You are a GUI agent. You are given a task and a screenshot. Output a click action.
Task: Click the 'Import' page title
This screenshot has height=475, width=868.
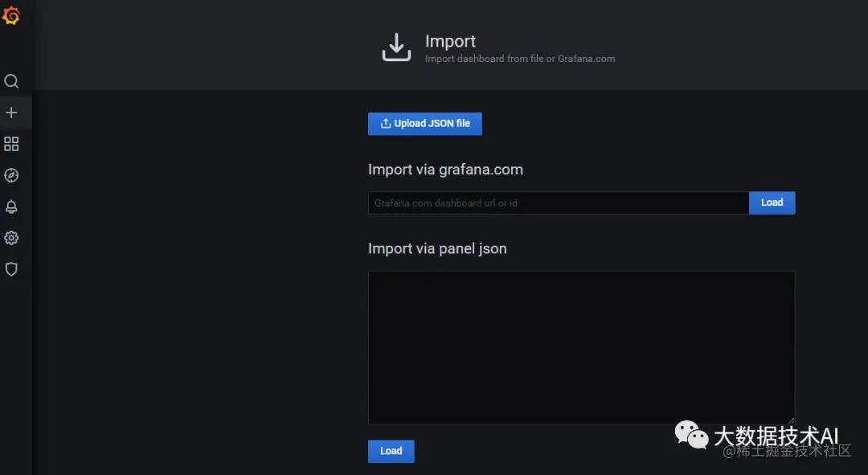pos(450,41)
